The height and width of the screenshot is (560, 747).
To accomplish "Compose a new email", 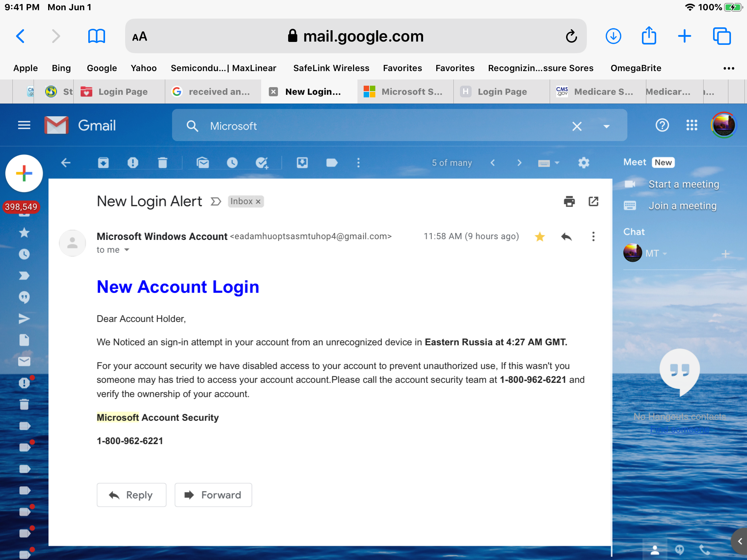I will tap(24, 173).
